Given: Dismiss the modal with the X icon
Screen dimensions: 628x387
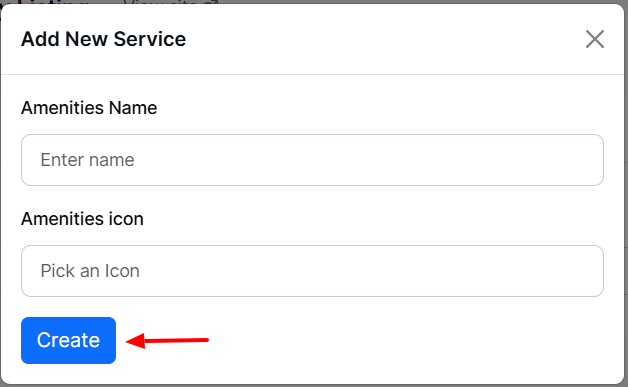Looking at the screenshot, I should (594, 39).
